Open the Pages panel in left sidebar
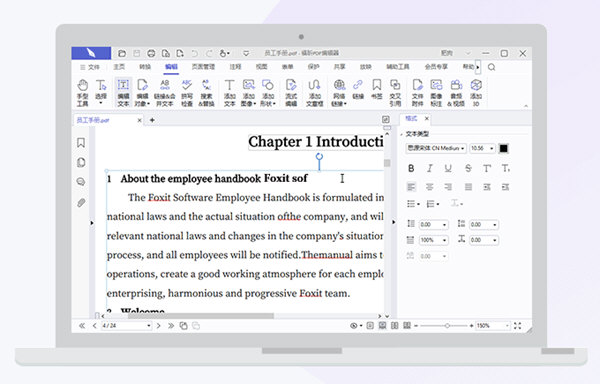The height and width of the screenshot is (384, 600). (x=81, y=163)
